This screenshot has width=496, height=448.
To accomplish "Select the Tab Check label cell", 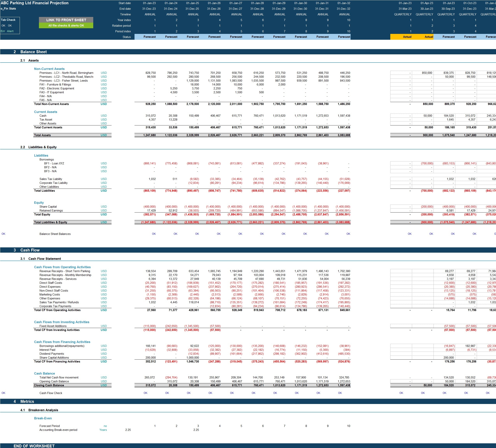I will (x=8, y=20).
